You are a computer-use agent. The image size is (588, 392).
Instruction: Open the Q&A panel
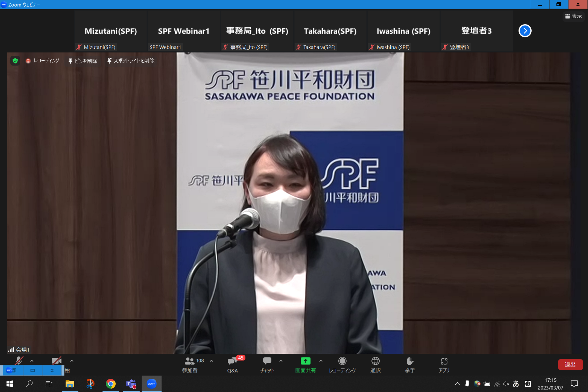click(x=232, y=365)
